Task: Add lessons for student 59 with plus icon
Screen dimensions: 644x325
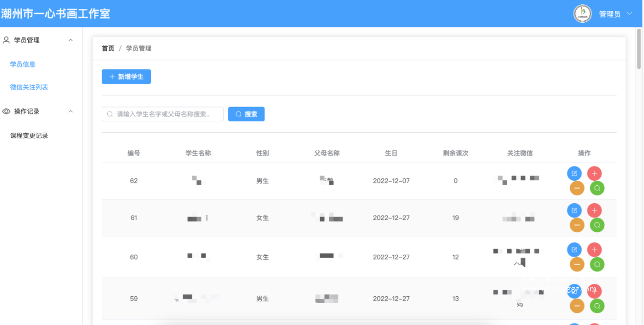Action: (x=594, y=291)
